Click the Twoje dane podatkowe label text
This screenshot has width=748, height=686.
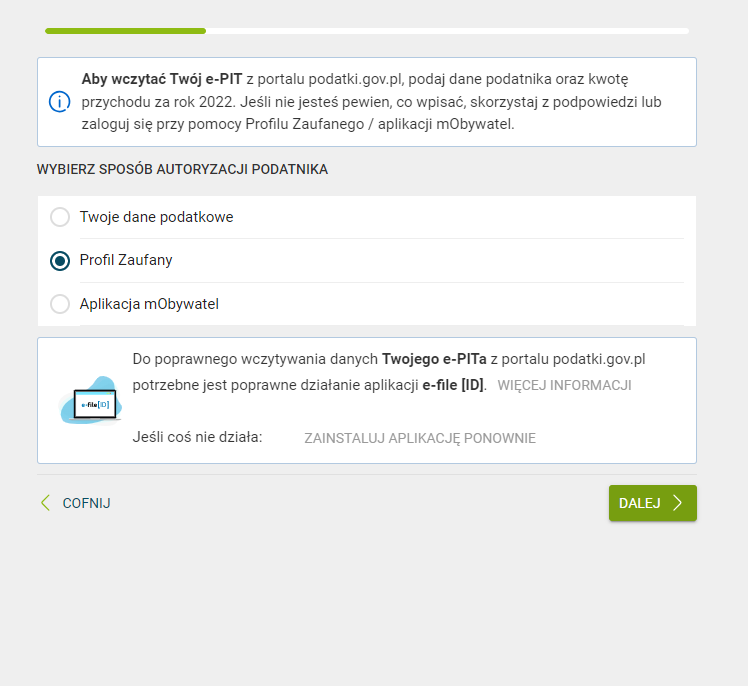click(156, 217)
